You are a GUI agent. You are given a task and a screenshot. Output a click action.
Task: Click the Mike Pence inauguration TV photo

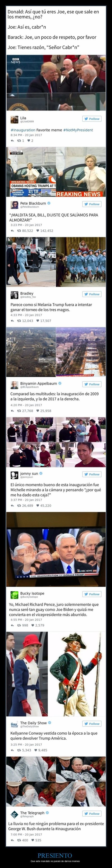pos(56,546)
